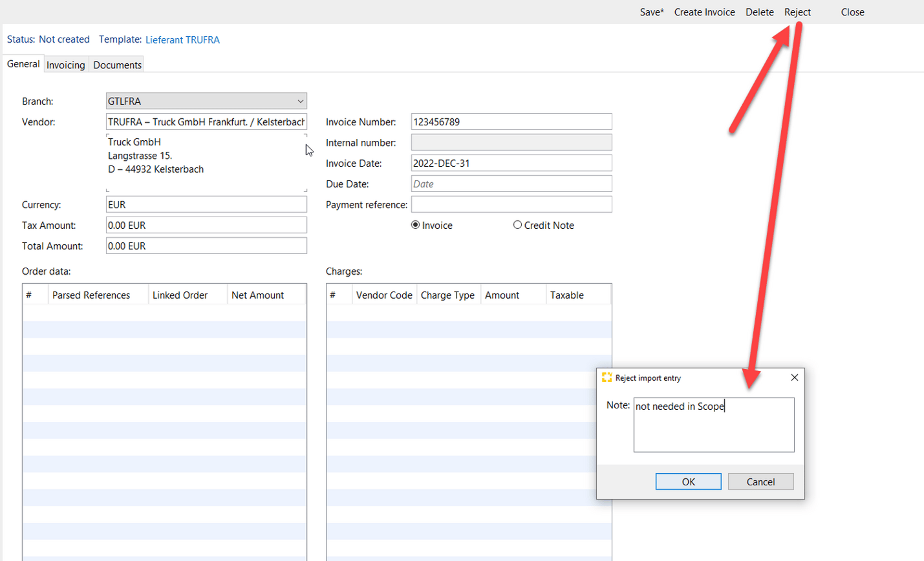Click the Vendor TRUFRA input field

pyautogui.click(x=206, y=122)
